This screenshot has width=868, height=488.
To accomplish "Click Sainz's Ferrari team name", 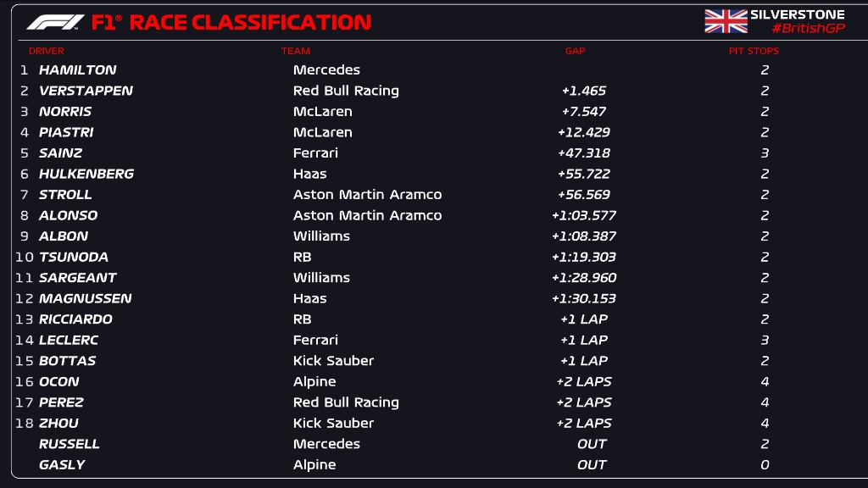I will click(x=315, y=153).
